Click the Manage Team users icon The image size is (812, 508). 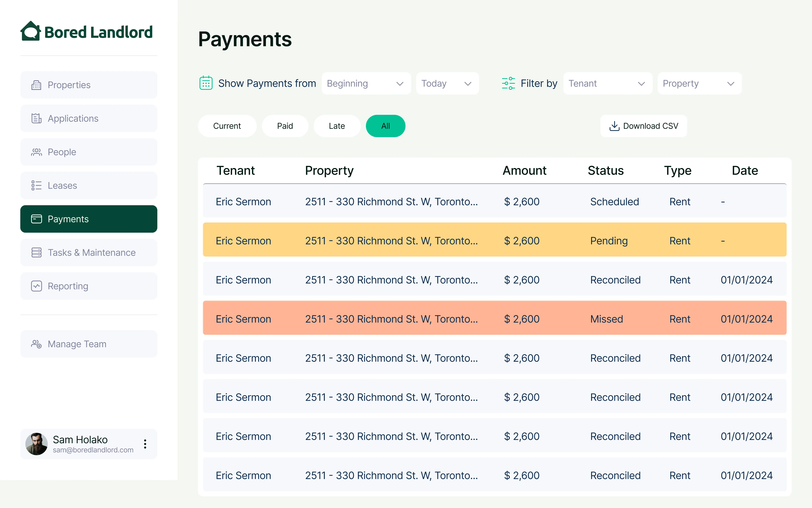tap(36, 344)
